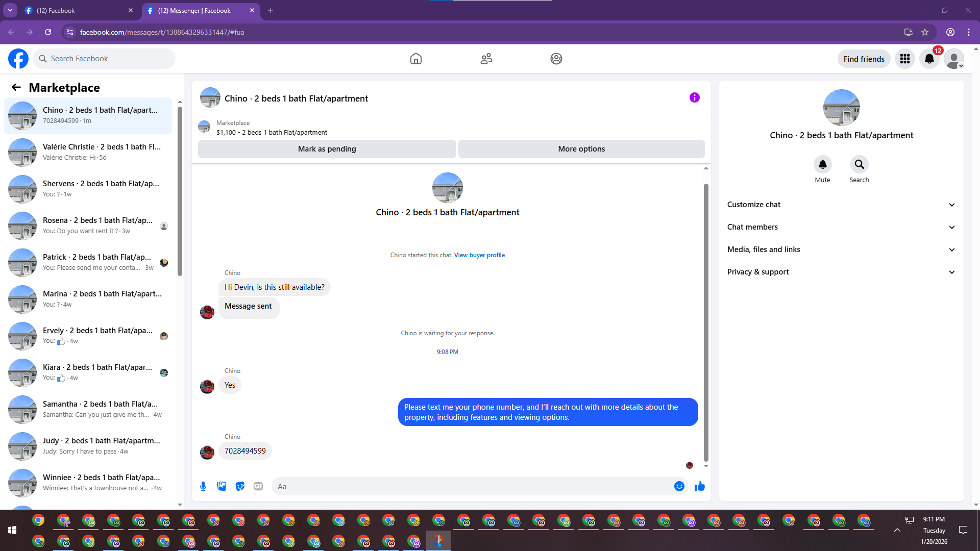Bookmark this page with star icon
This screenshot has width=980, height=551.
[x=925, y=32]
